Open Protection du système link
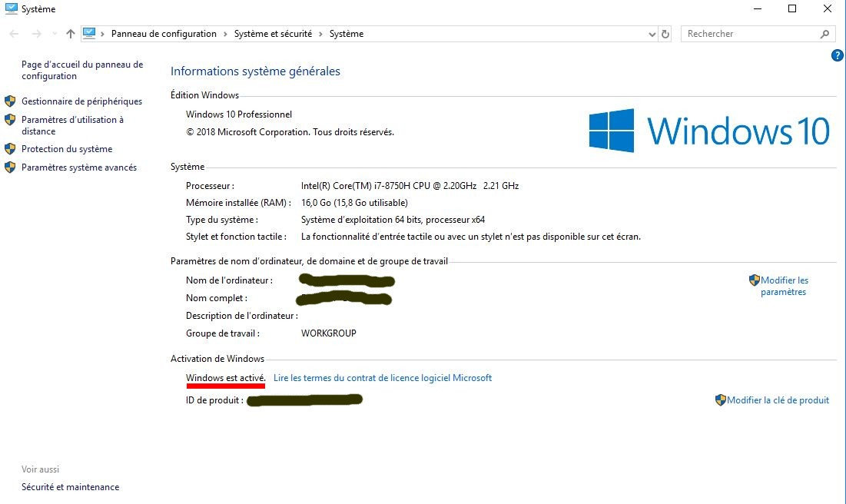The image size is (846, 504). (x=67, y=149)
